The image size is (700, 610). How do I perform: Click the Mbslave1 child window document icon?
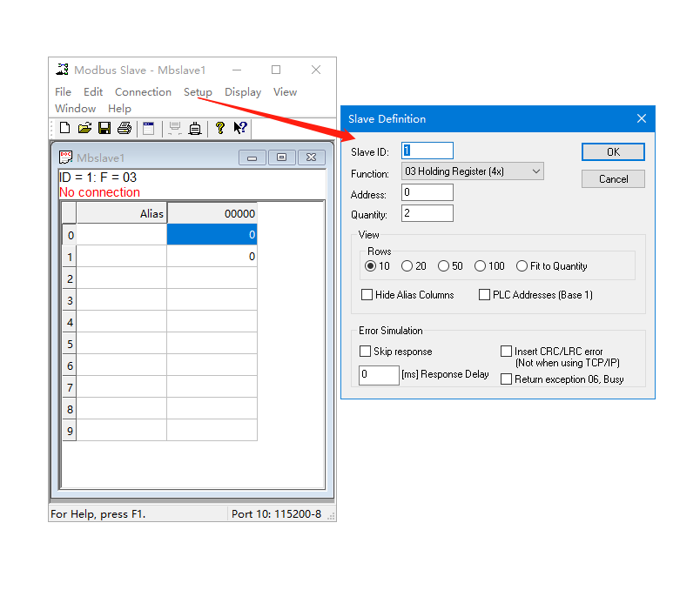point(65,158)
